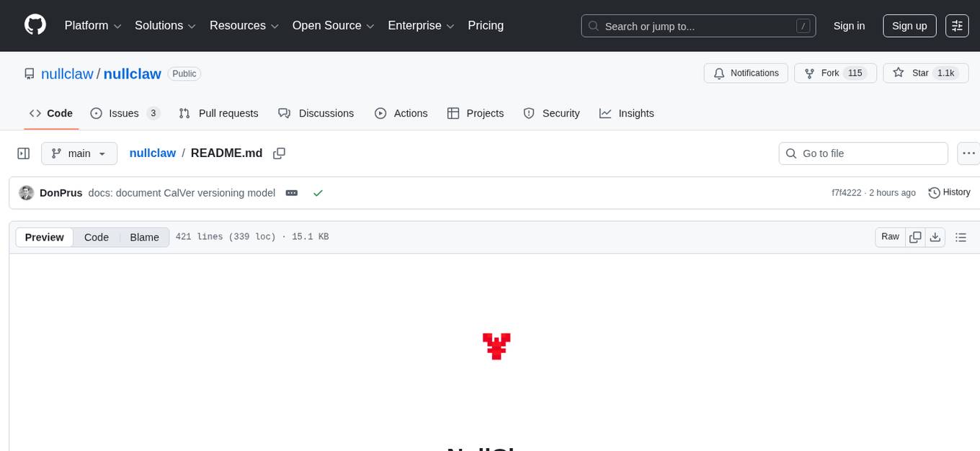Open the kebab menu beside Go to file
This screenshot has height=451, width=980.
(968, 153)
